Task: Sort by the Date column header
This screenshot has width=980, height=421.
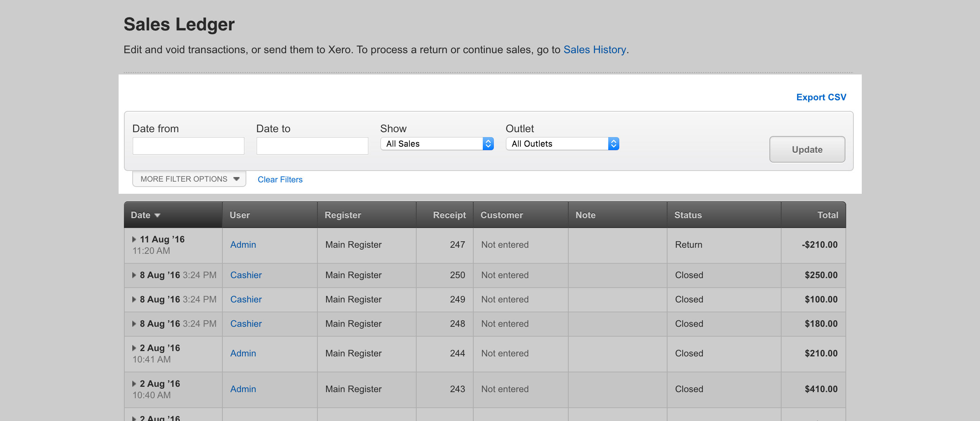Action: pos(141,215)
